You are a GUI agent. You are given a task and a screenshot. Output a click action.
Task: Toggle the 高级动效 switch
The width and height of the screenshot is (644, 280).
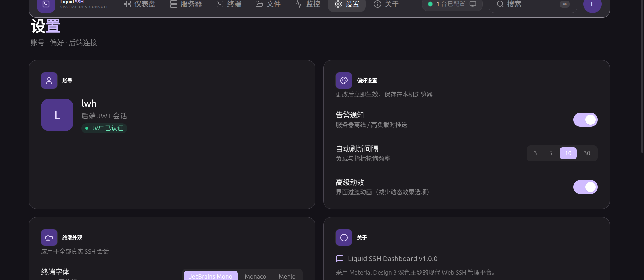click(585, 187)
